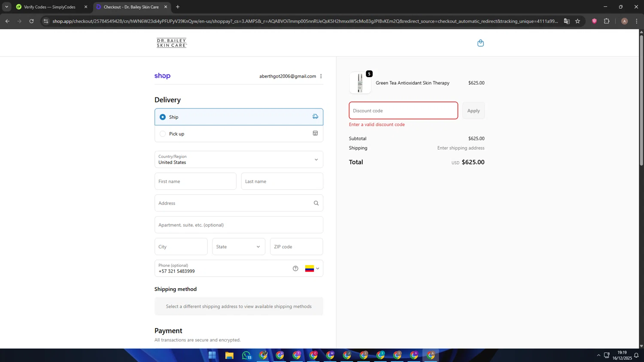Screen dimensions: 644x362
Task: Click the Shop pay logo
Action: 162,76
